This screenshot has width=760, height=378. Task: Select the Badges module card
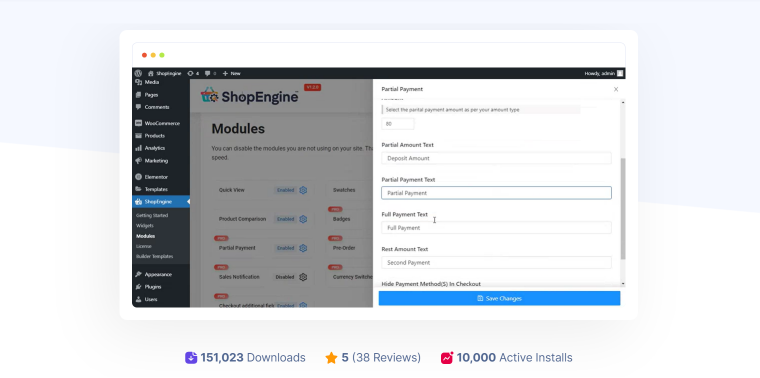tap(349, 219)
